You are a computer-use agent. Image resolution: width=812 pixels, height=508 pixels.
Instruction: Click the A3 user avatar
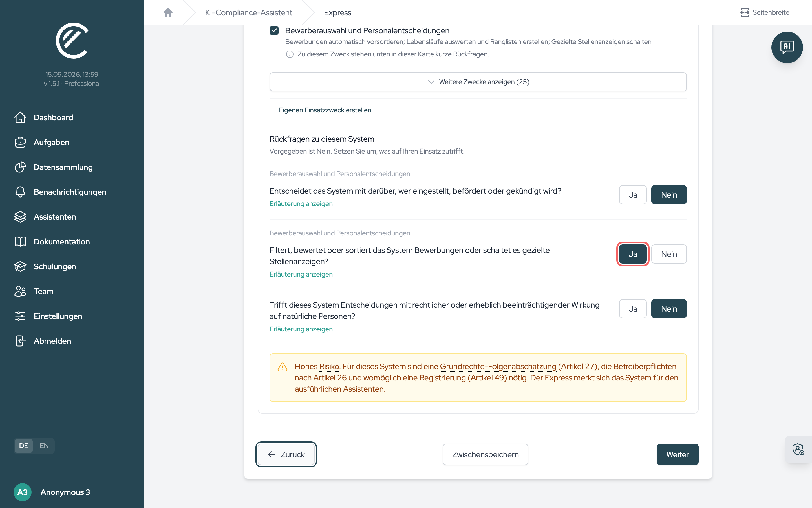coord(23,492)
